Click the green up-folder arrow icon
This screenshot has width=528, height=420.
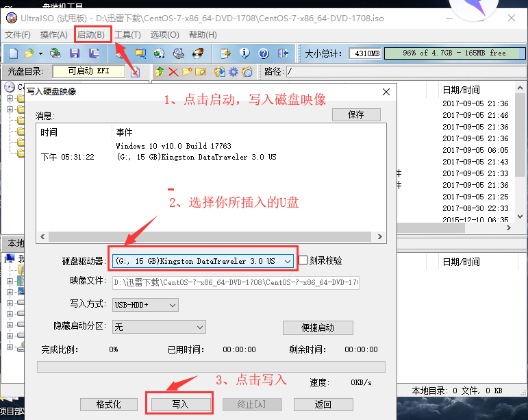coord(160,71)
